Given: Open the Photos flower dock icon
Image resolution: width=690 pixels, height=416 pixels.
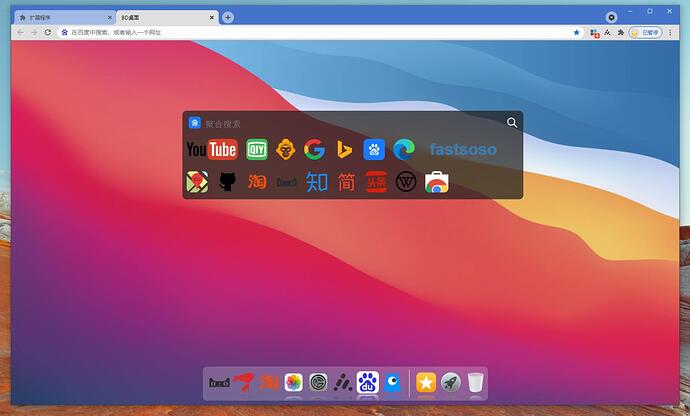Looking at the screenshot, I should click(294, 382).
